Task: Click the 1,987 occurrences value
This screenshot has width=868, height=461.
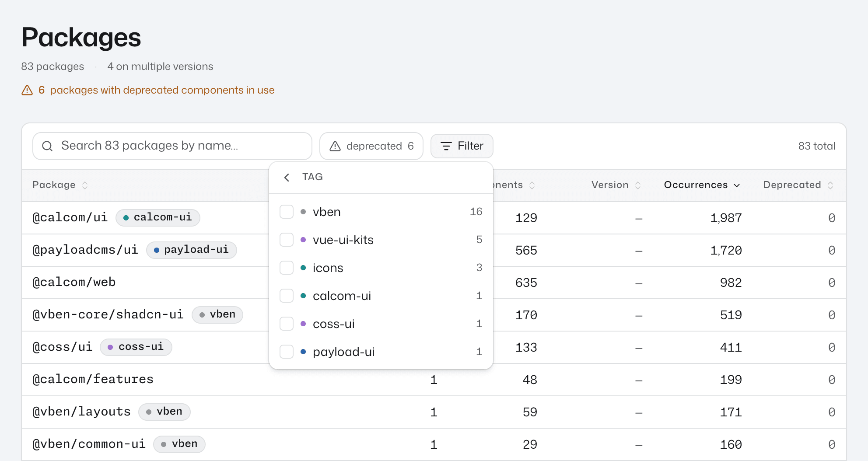Action: pos(726,218)
